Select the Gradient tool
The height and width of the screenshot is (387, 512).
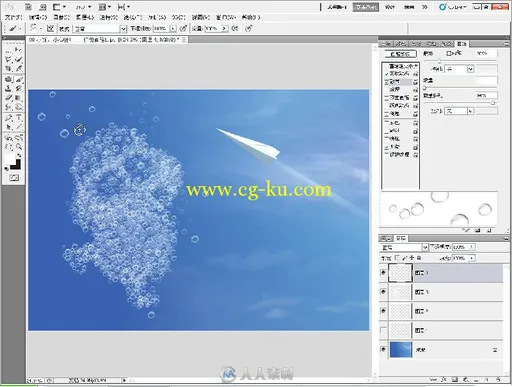(x=18, y=98)
